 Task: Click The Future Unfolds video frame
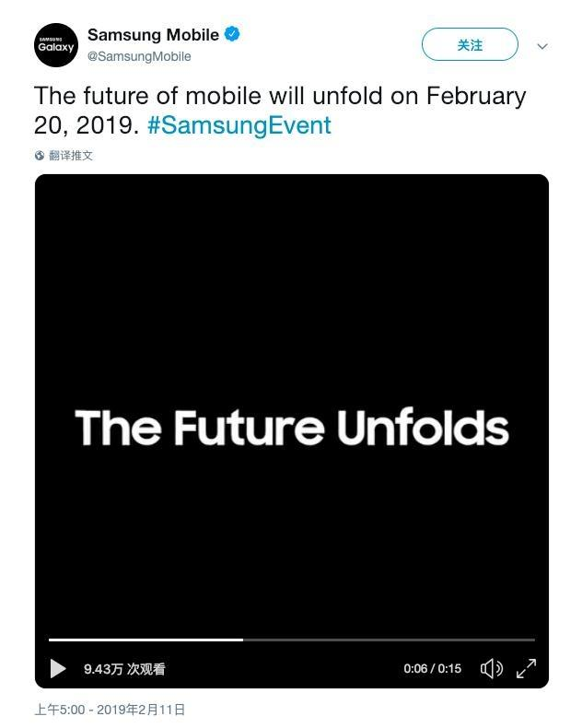(x=292, y=428)
